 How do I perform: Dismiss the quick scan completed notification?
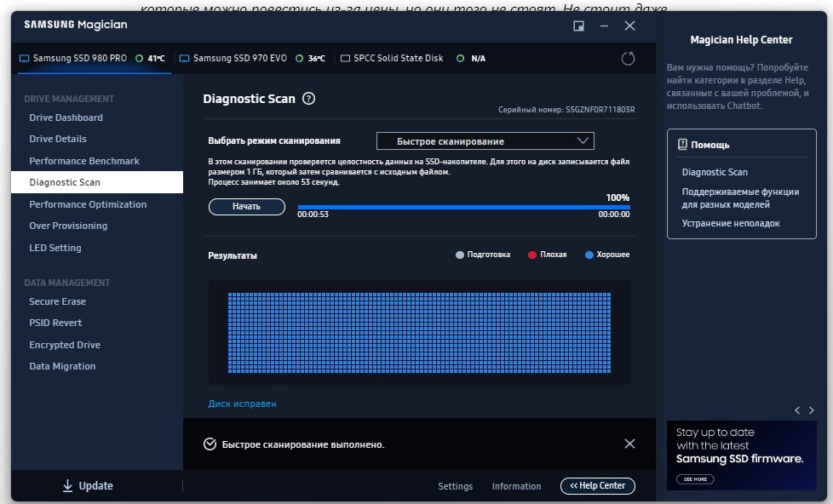tap(629, 444)
